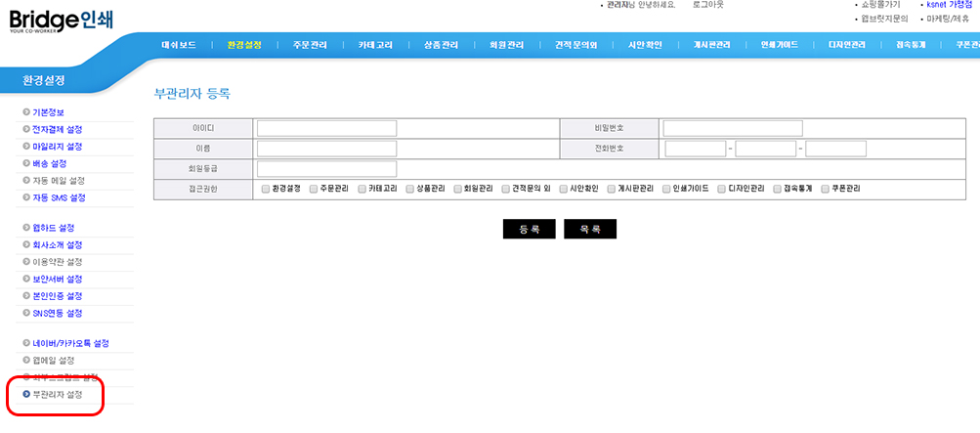Viewport: 980px width, 433px height.
Task: Check the 쿠폰관리 access permission checkbox
Action: click(x=825, y=188)
